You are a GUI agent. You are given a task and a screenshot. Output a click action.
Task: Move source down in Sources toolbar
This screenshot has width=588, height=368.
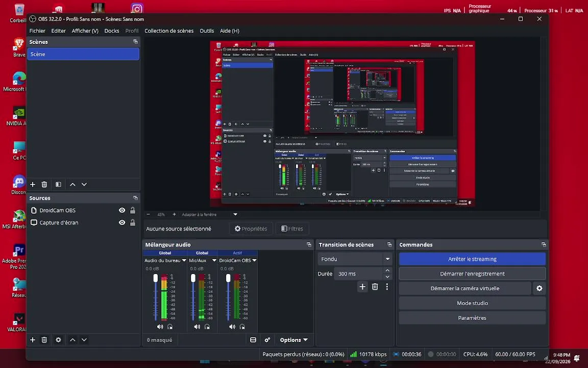pos(84,340)
